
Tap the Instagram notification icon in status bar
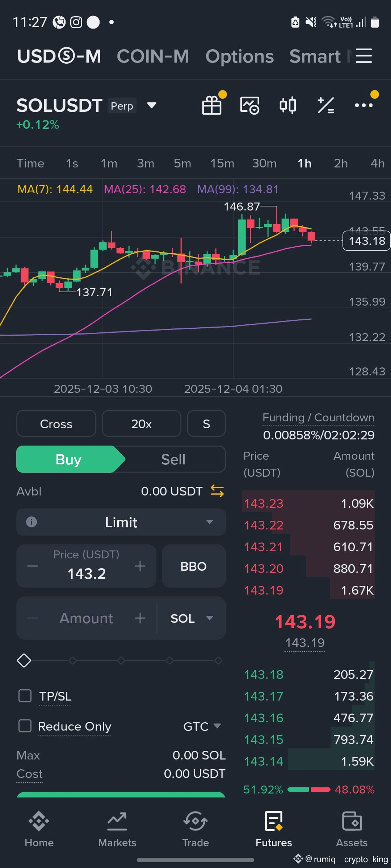coord(76,22)
